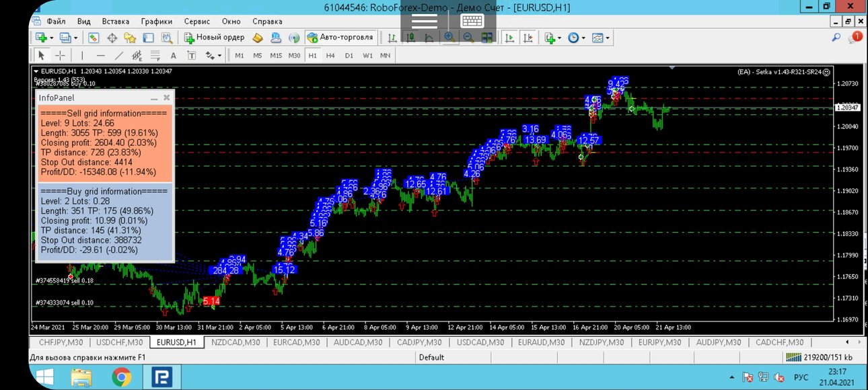
Task: Switch chart timeframe to H4
Action: click(330, 56)
